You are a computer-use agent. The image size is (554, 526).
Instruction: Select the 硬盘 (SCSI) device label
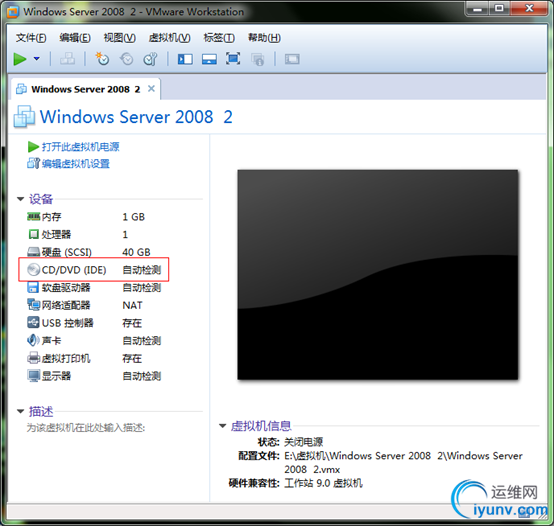point(66,252)
